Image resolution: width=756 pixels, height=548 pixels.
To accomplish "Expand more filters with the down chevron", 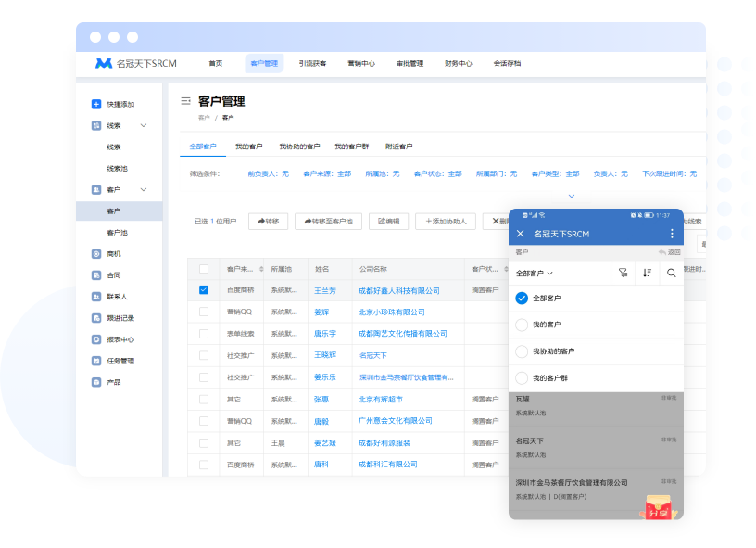I will pos(571,196).
